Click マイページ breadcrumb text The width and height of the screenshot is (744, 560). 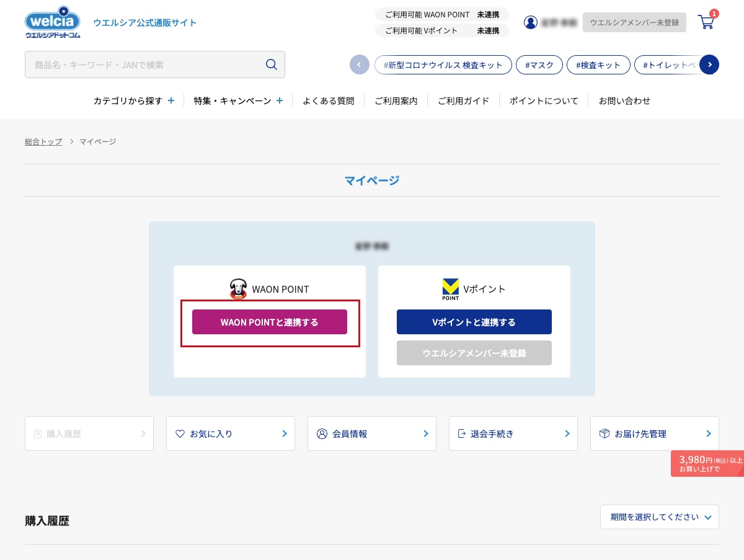98,141
